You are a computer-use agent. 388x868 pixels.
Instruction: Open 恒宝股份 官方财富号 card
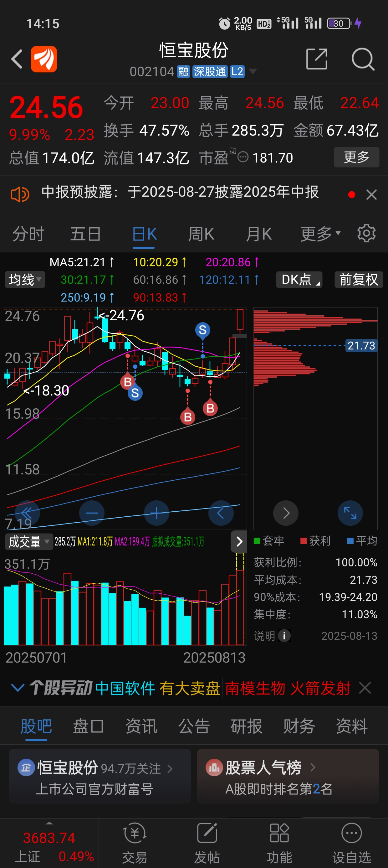tap(100, 777)
